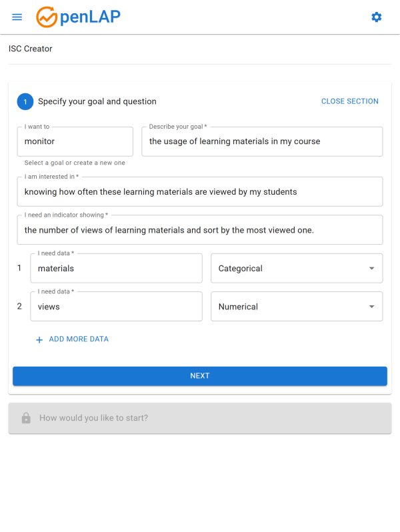Click the 'materials' data input field

click(x=116, y=268)
